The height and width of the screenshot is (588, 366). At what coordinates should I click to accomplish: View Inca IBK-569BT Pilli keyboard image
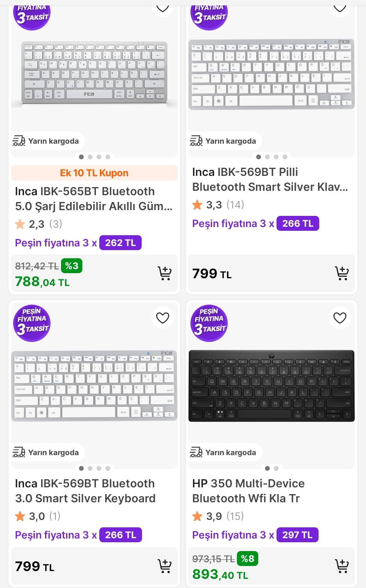(x=271, y=75)
